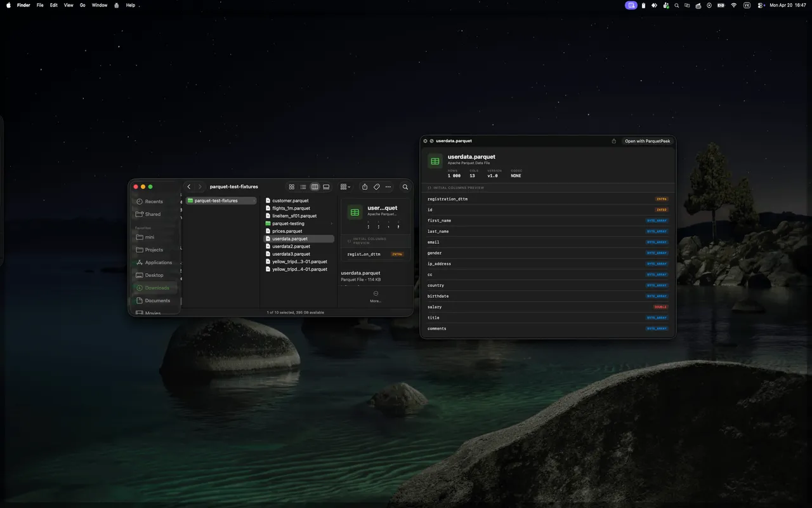This screenshot has width=812, height=508.
Task: Click Open with ParquetPeek button
Action: 647,141
